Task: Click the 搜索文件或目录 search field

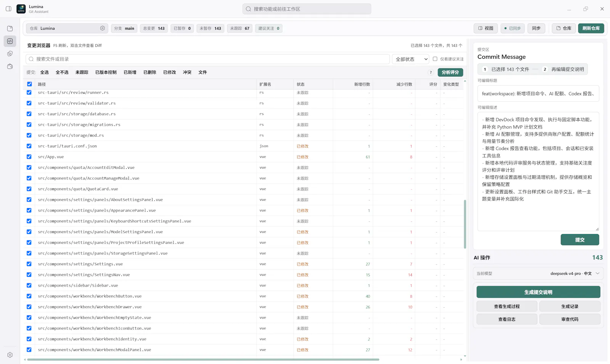Action: pyautogui.click(x=208, y=59)
